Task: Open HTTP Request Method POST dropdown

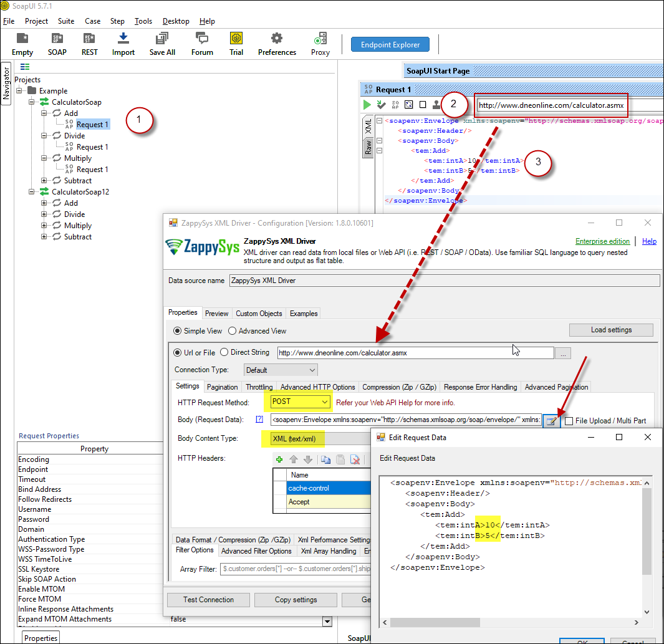Action: tap(300, 401)
